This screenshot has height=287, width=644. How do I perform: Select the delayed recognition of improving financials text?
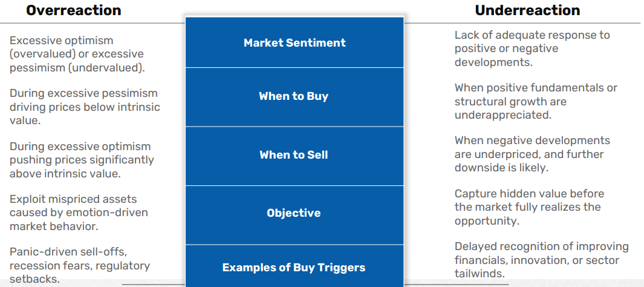click(541, 260)
